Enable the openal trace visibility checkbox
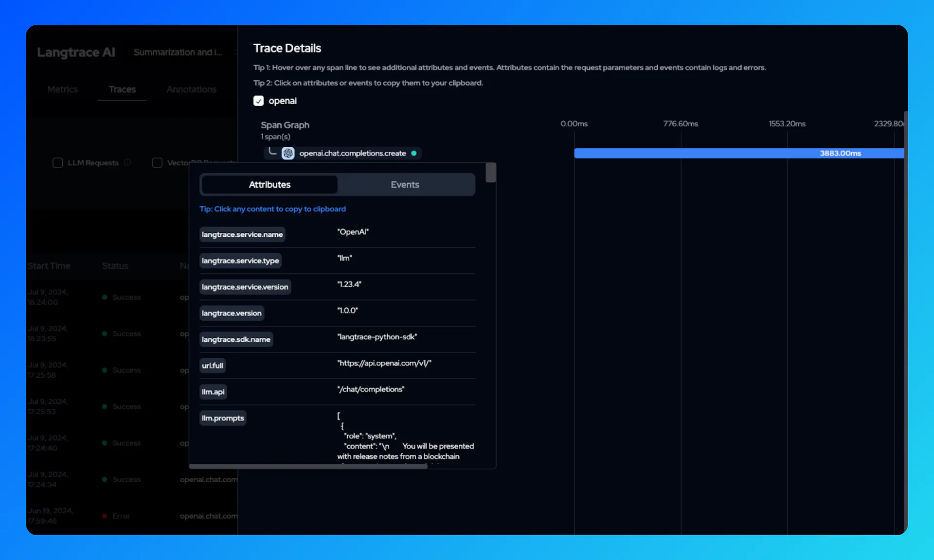Image resolution: width=934 pixels, height=560 pixels. [x=259, y=101]
